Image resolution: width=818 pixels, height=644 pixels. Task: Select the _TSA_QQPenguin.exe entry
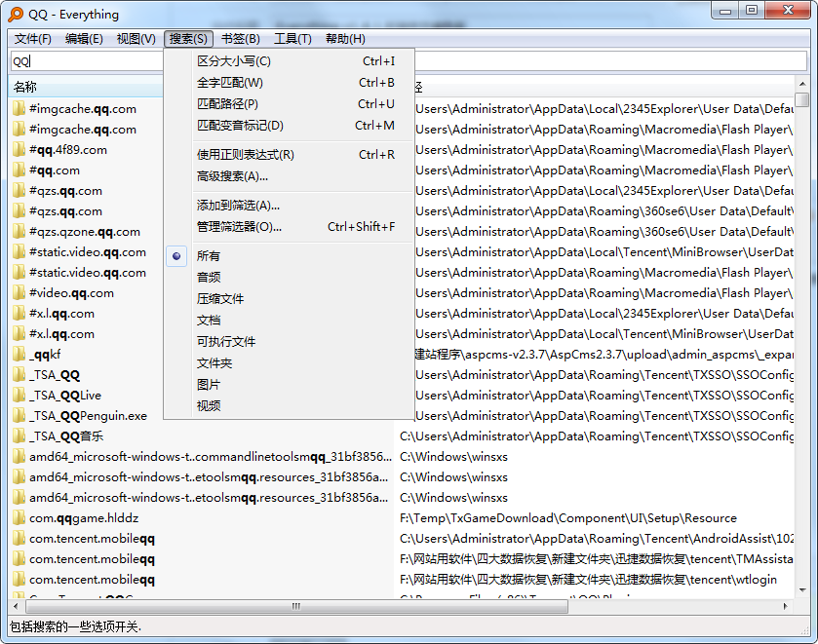88,416
